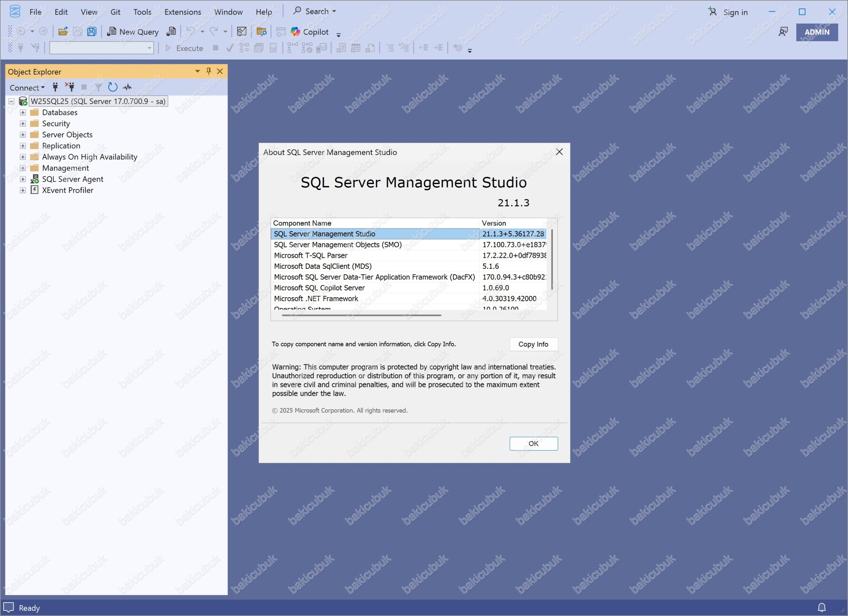Image resolution: width=848 pixels, height=616 pixels.
Task: Expand the Server Objects folder
Action: tap(23, 135)
